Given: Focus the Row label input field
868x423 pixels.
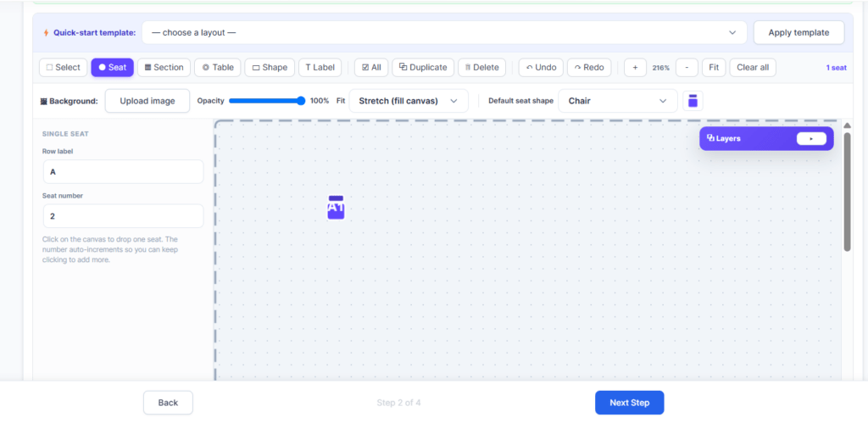Looking at the screenshot, I should [124, 171].
